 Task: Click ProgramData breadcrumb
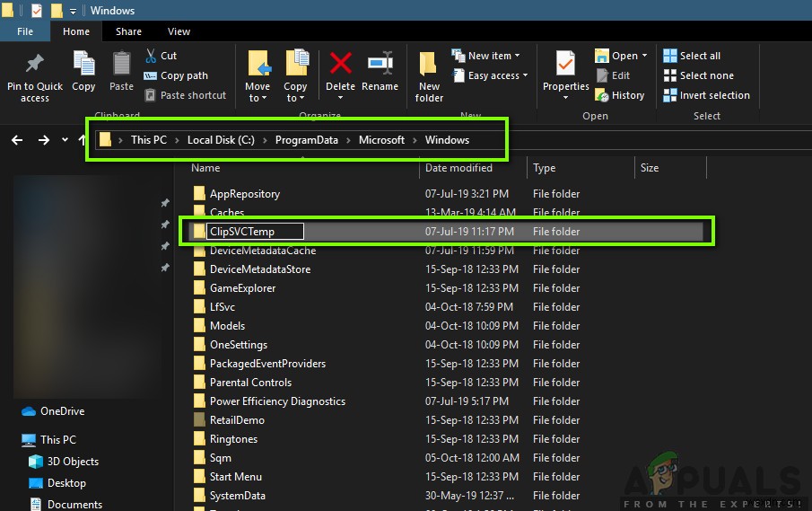click(x=307, y=140)
